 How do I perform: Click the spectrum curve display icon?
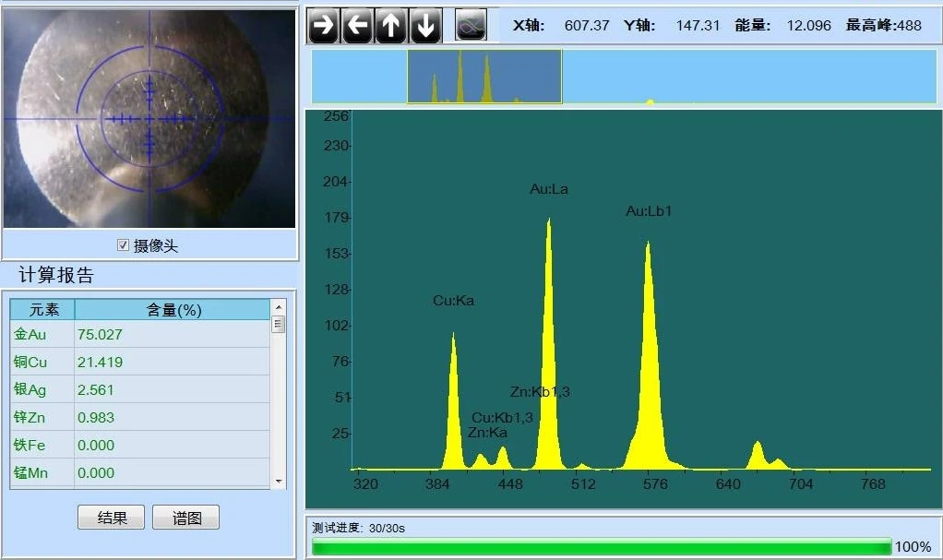point(471,26)
